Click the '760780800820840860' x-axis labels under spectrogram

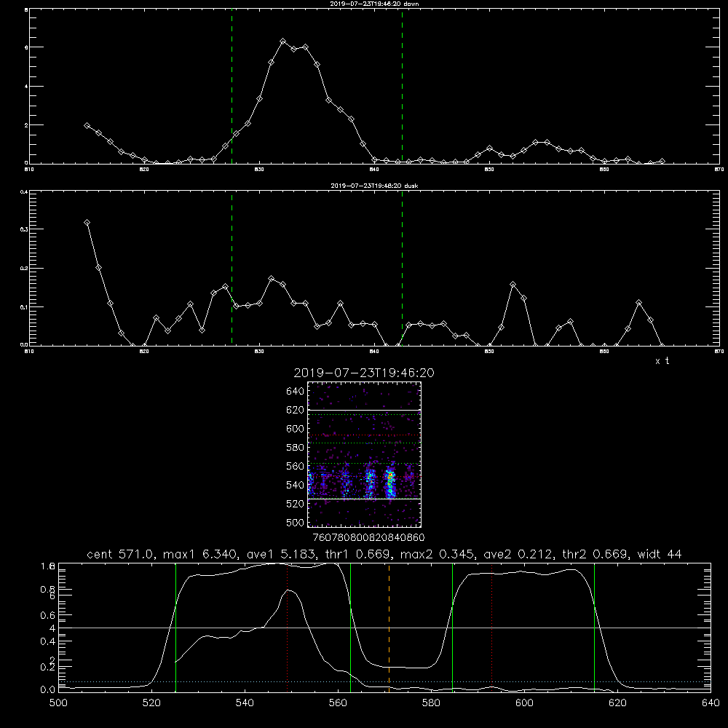coord(368,537)
